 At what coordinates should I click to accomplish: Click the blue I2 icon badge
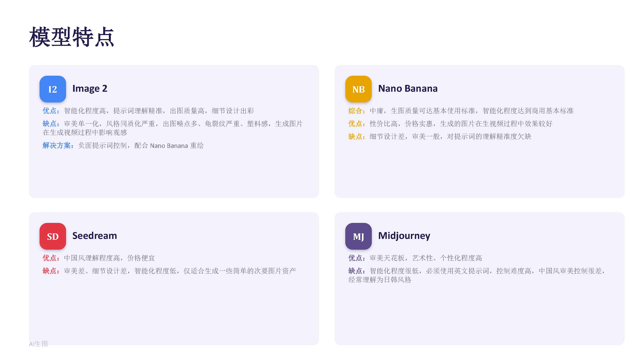coord(53,89)
